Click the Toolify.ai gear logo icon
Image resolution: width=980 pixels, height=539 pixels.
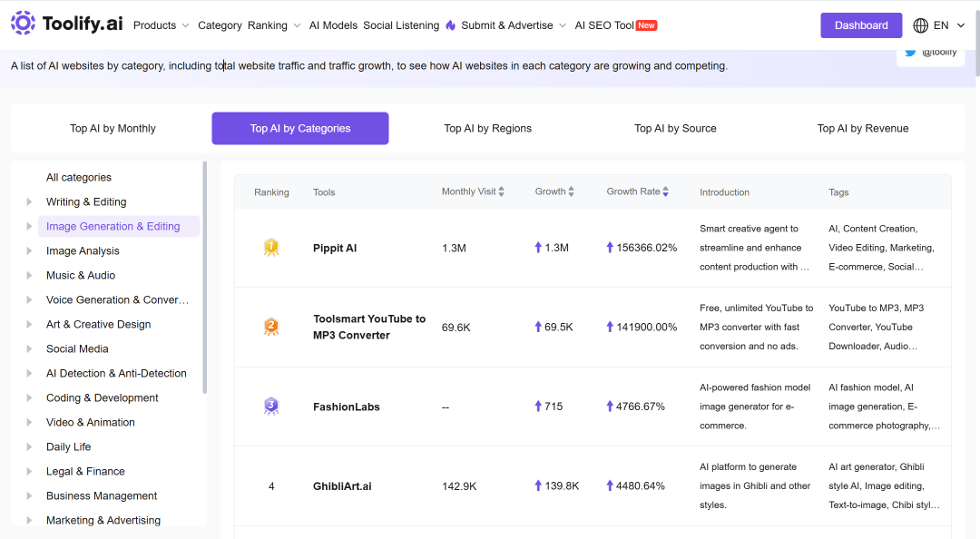23,23
